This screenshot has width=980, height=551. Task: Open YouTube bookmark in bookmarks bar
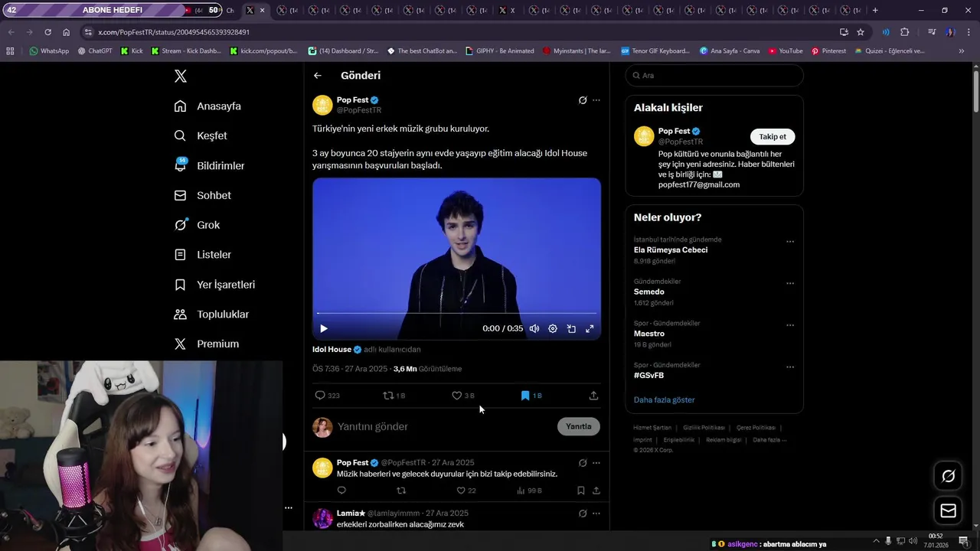(786, 51)
